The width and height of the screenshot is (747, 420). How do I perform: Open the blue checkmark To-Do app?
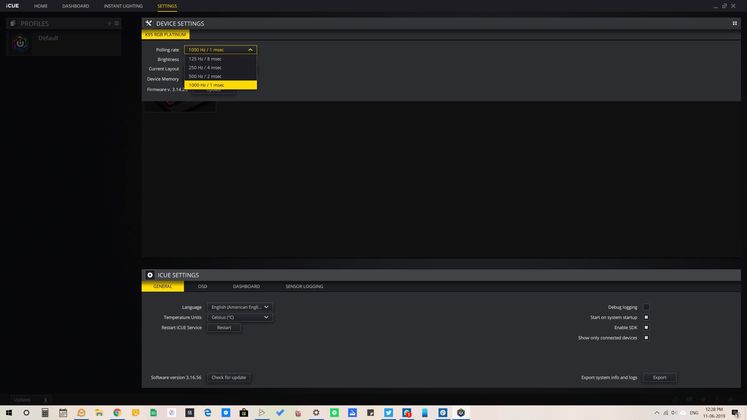tap(280, 413)
